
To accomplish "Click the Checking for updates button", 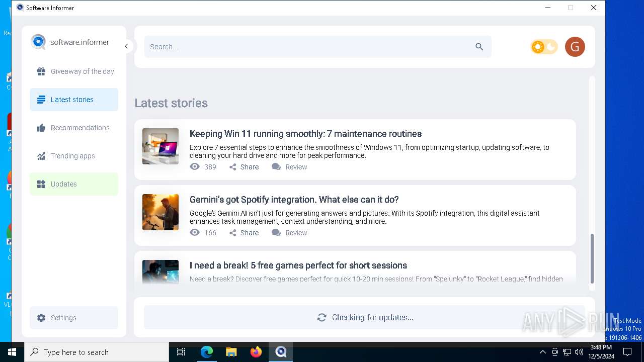I will click(x=365, y=317).
